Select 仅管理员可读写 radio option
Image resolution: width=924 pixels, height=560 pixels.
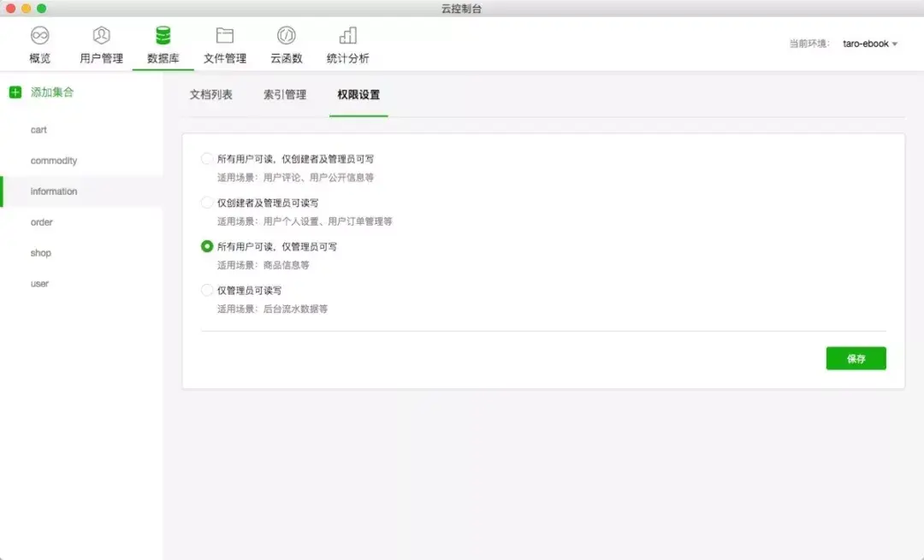pyautogui.click(x=207, y=291)
